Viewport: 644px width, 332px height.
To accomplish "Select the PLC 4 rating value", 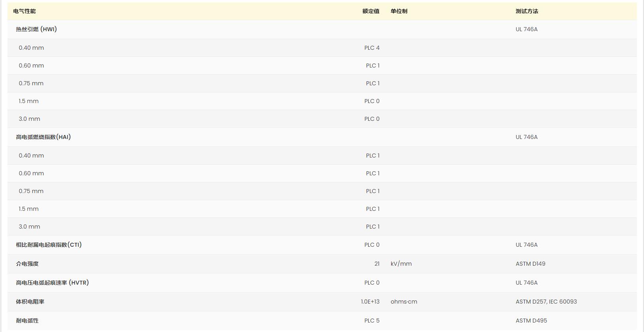I will pos(372,48).
